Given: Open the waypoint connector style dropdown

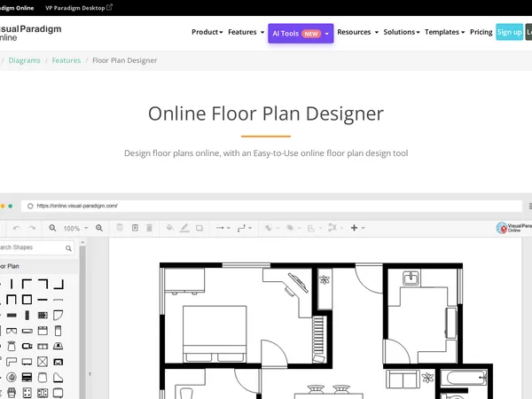Looking at the screenshot, I should point(245,228).
